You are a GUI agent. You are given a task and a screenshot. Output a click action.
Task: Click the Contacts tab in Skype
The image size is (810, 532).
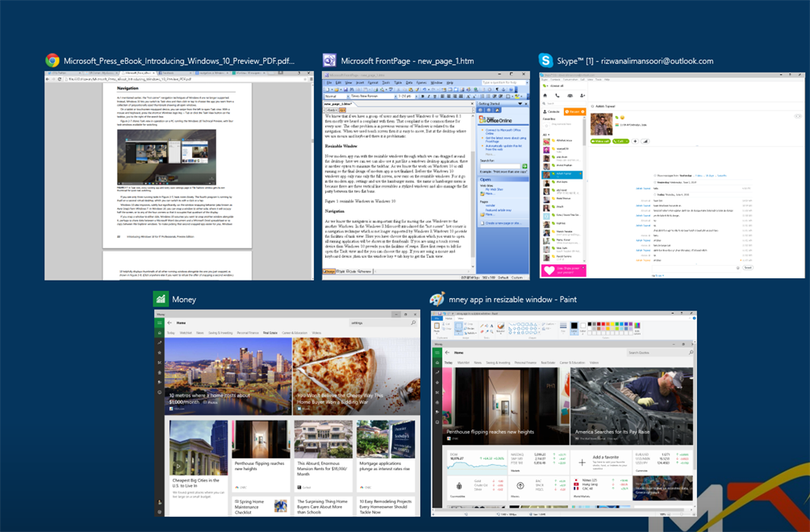pos(552,111)
